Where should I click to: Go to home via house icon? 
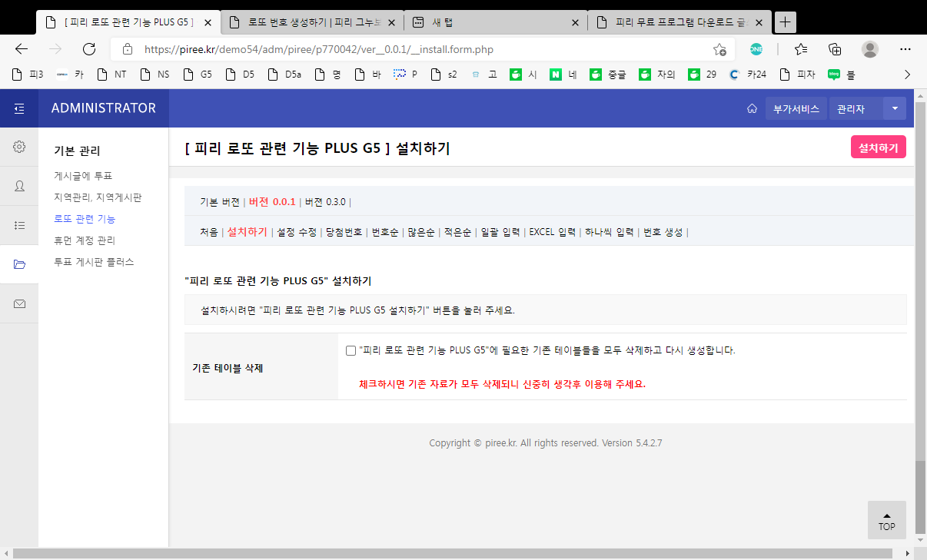752,109
